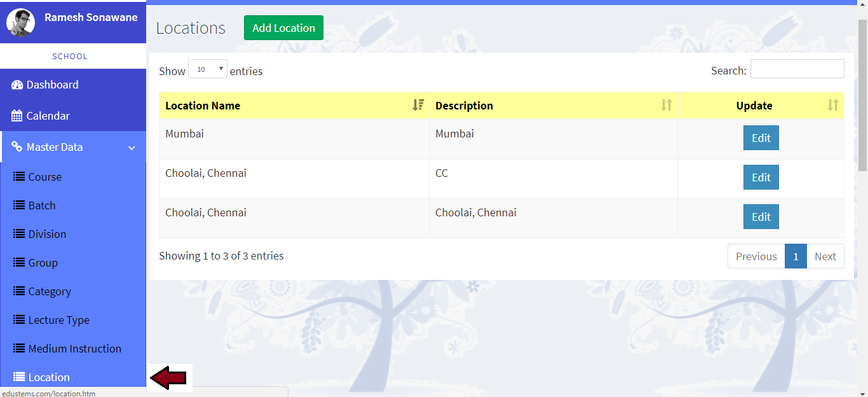Sort by Update column arrows
This screenshot has width=868, height=397.
[832, 106]
